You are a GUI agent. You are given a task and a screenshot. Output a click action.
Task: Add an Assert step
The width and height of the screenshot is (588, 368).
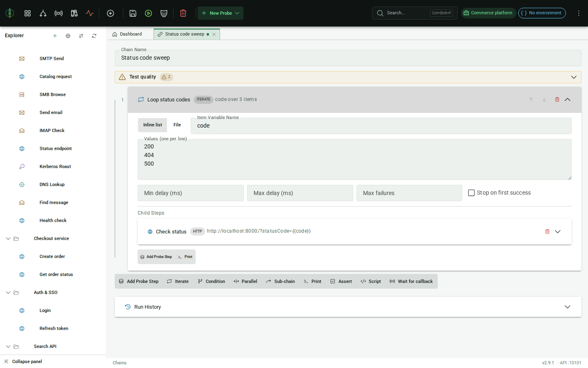(x=341, y=281)
